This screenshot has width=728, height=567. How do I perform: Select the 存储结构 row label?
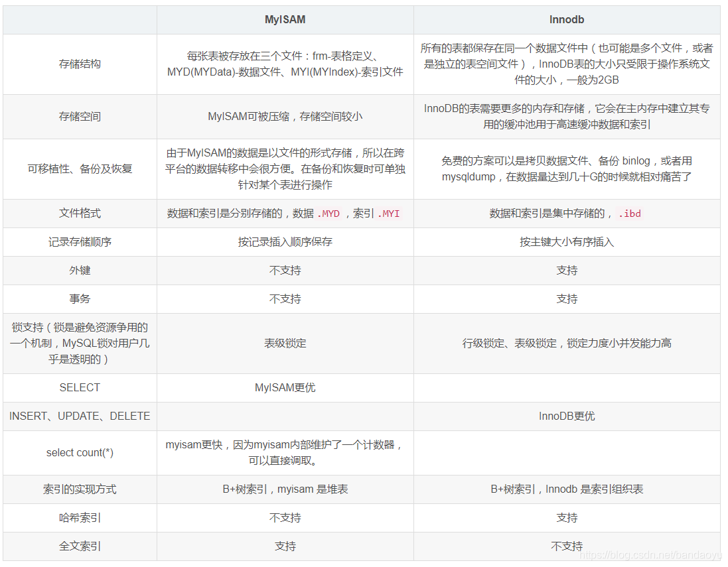[80, 64]
